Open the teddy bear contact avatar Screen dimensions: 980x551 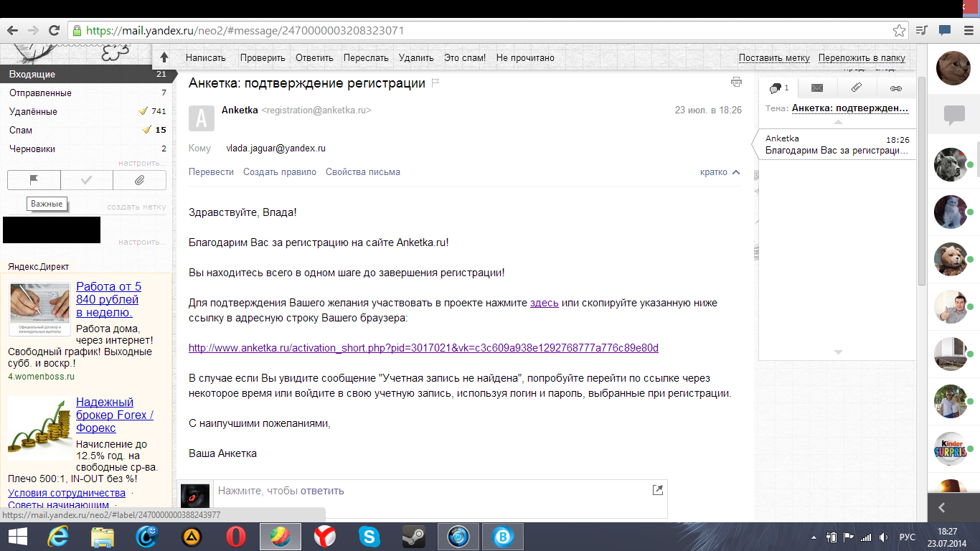951,259
